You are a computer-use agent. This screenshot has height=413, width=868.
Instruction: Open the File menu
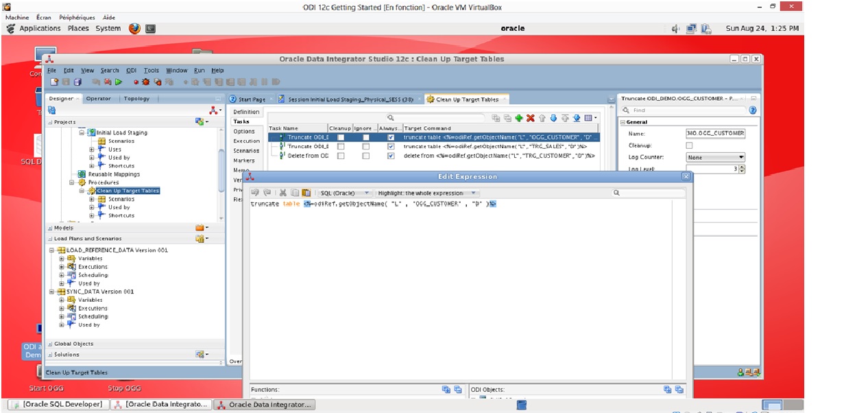(51, 70)
